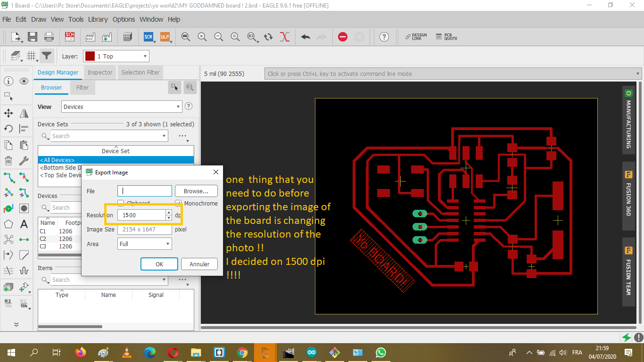Toggle the Show Selected arrow button in Design Manager
Image resolution: width=644 pixels, height=362 pixels.
tap(175, 87)
